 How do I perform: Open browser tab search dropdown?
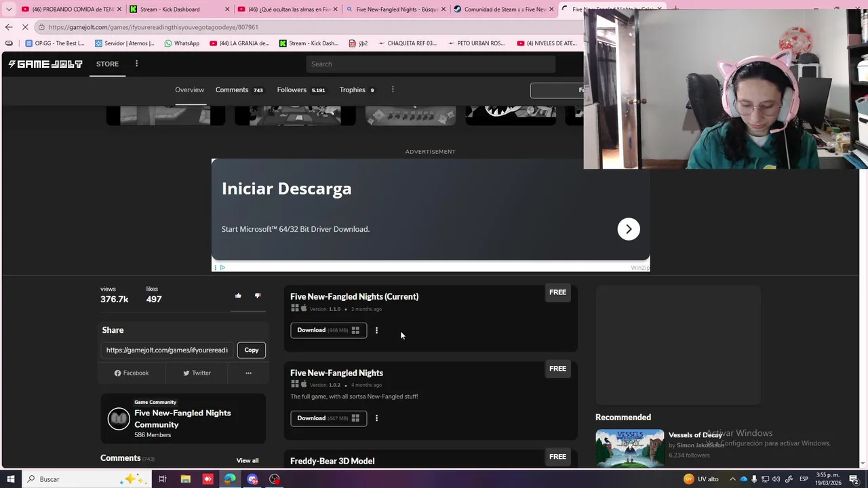(x=9, y=9)
